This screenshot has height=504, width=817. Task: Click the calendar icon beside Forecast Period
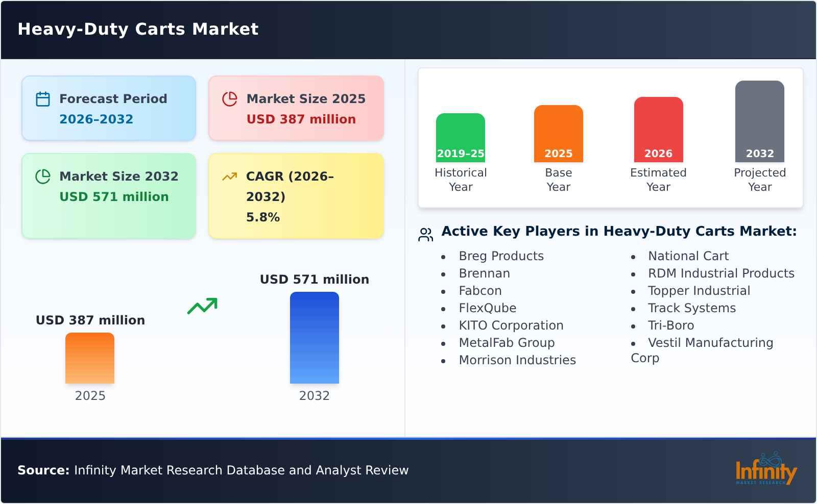pos(43,98)
